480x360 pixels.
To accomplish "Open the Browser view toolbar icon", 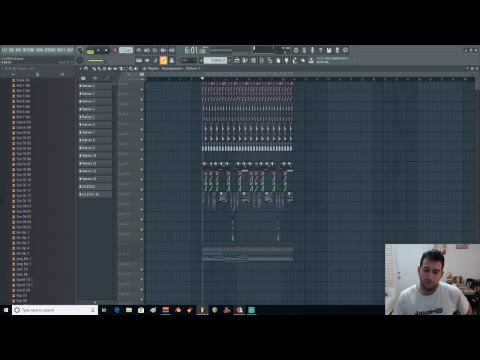I will (270, 60).
